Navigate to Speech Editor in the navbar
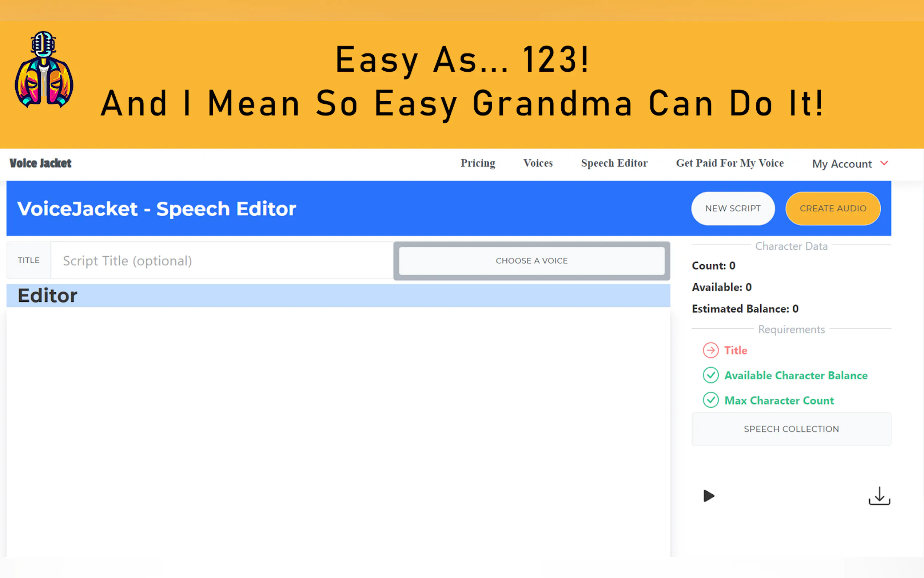Screen dimensions: 924x578 pos(614,163)
